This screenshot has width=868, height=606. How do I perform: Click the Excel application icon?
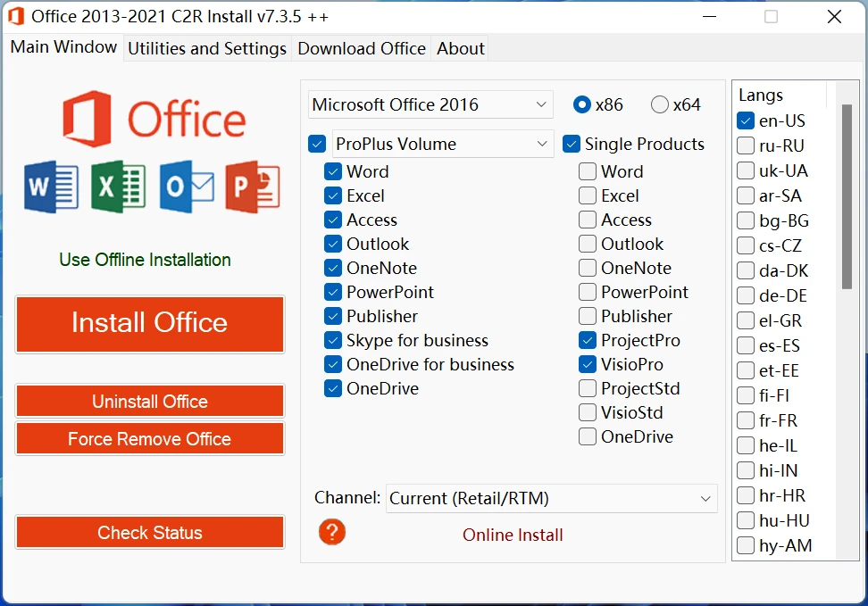pos(118,187)
